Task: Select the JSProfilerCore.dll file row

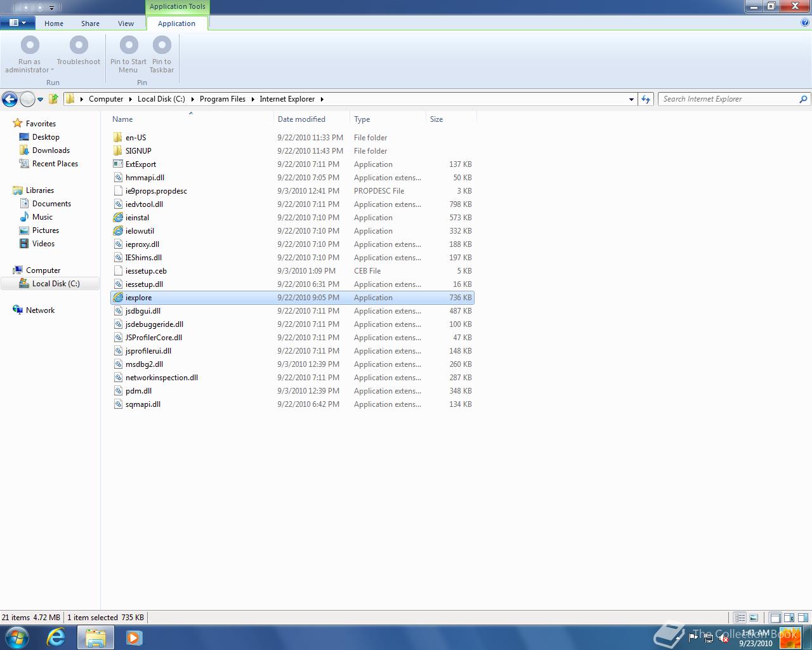Action: coord(292,338)
